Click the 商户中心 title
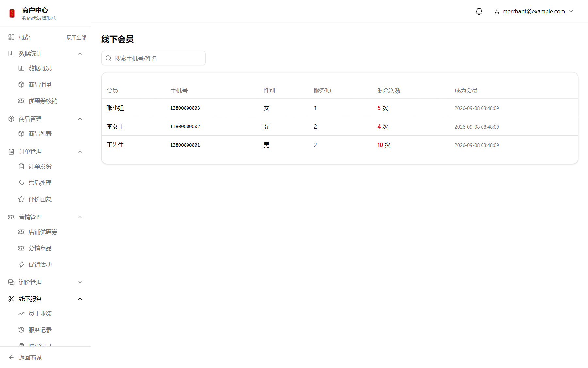This screenshot has height=368, width=588. pos(35,10)
